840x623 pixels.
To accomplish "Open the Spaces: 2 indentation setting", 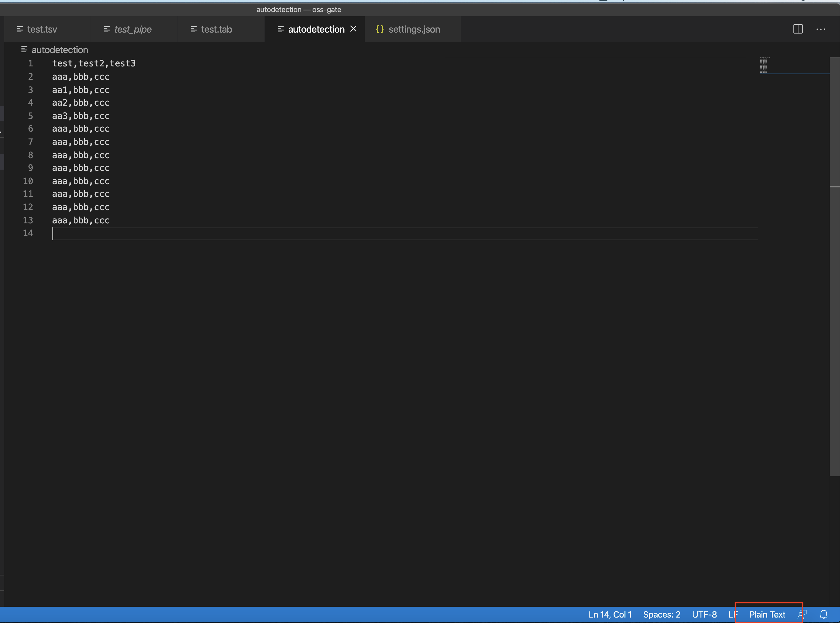I will click(x=662, y=614).
